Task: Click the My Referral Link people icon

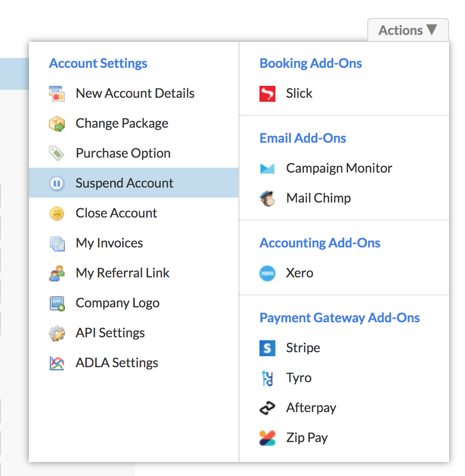Action: [57, 273]
